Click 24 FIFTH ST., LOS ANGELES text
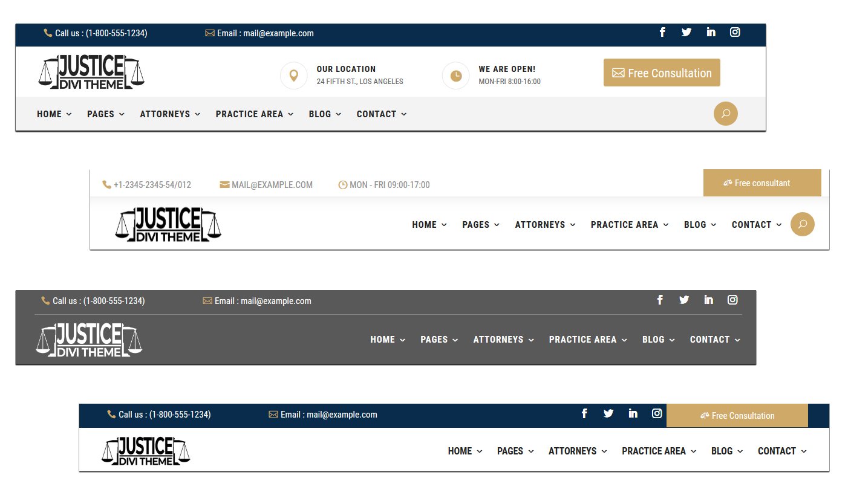The width and height of the screenshot is (851, 504). point(360,82)
